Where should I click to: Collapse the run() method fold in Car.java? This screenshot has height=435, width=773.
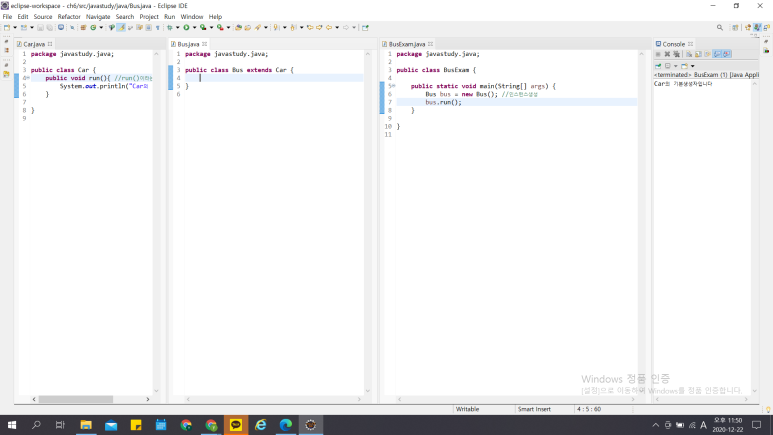tap(28, 78)
